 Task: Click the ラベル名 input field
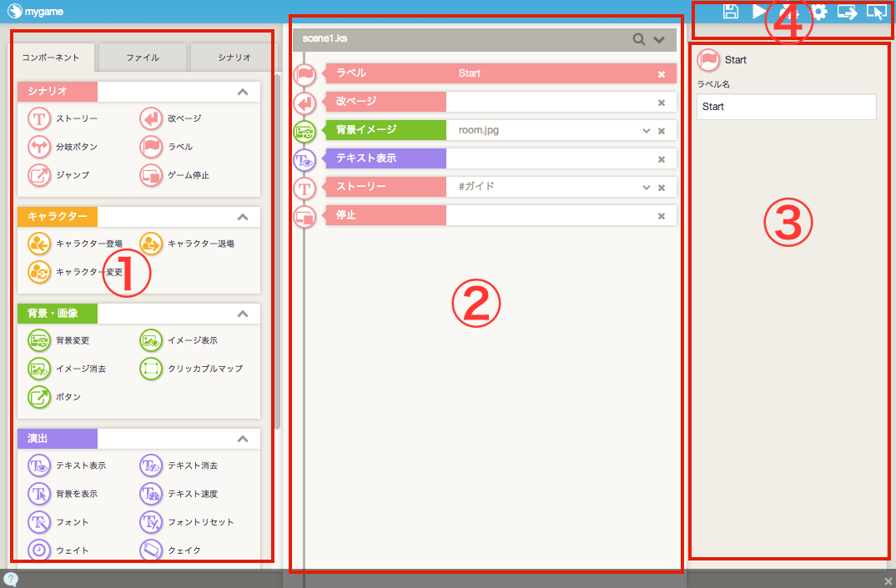click(786, 107)
